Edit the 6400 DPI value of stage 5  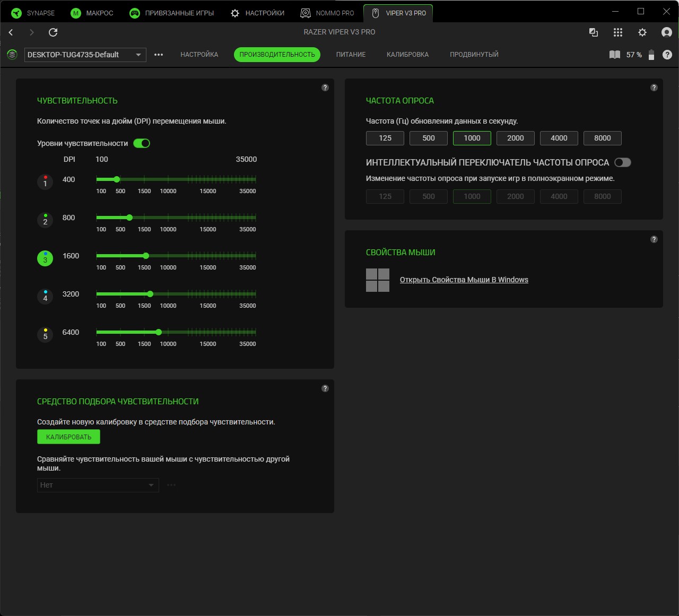click(x=71, y=332)
